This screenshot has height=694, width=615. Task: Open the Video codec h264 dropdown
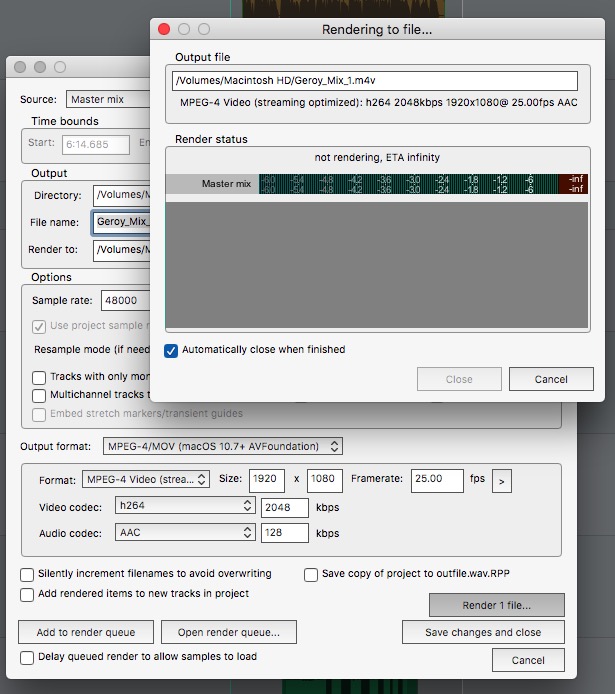(185, 505)
